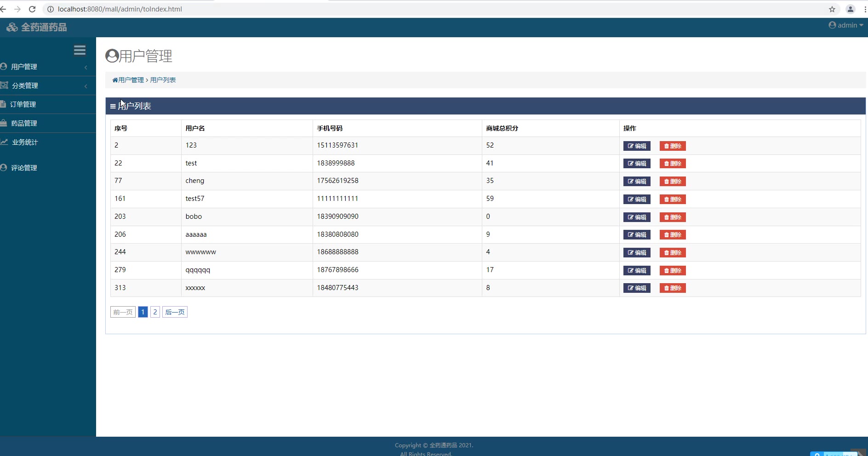Screen dimensions: 868x456
Task: Click the browser back arrow
Action: 3,9
